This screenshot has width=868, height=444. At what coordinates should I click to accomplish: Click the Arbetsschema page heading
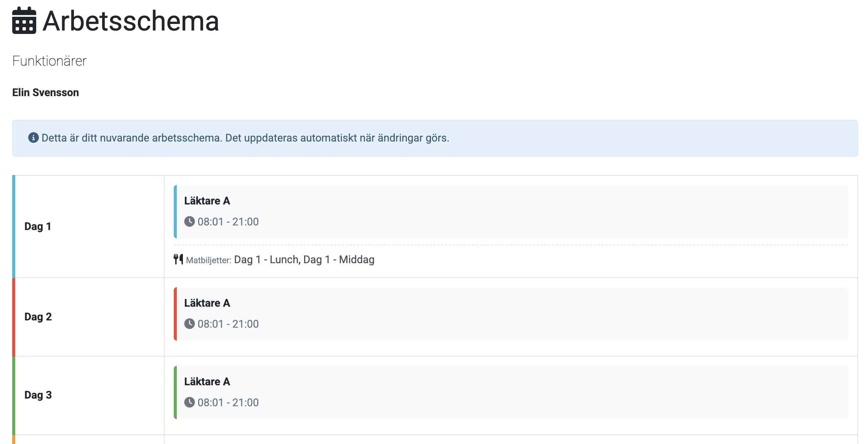(x=131, y=21)
